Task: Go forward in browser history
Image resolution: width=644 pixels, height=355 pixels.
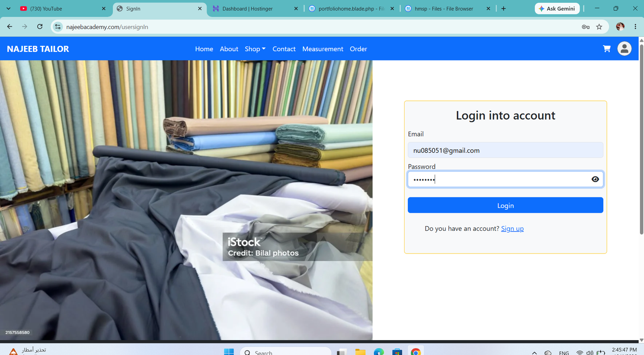Action: point(25,27)
